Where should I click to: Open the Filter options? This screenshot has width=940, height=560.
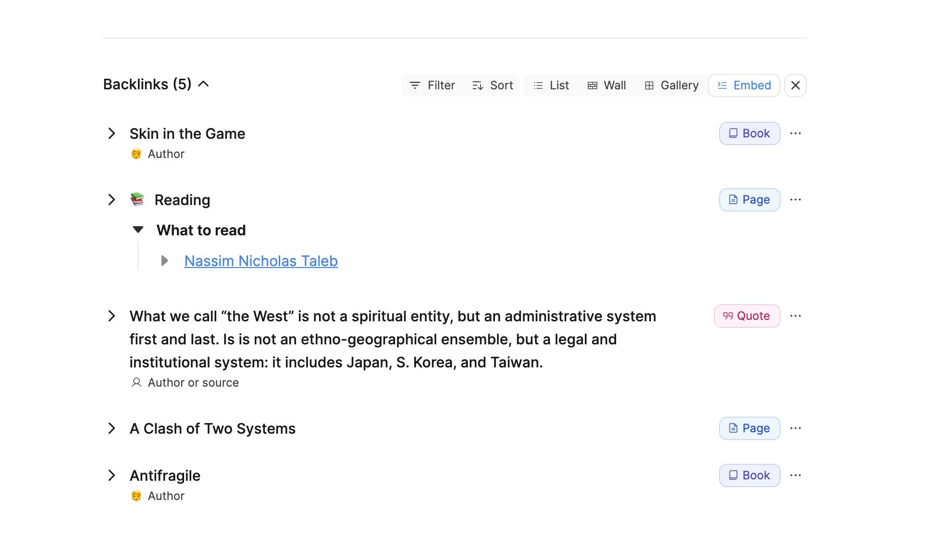(432, 85)
